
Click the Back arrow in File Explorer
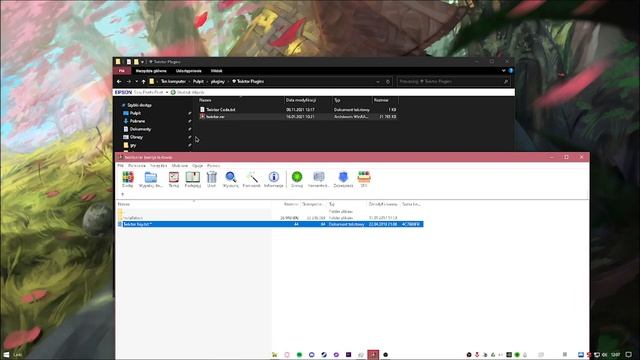coord(119,82)
